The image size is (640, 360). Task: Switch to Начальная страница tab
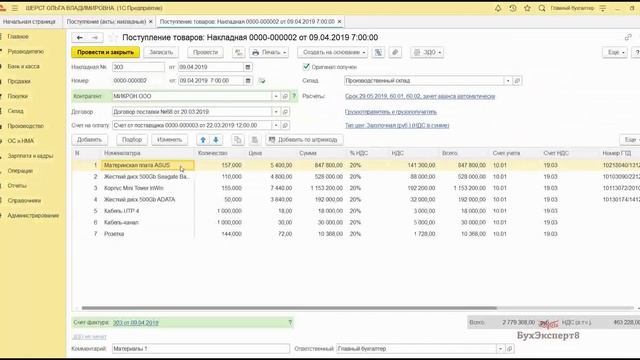(29, 22)
